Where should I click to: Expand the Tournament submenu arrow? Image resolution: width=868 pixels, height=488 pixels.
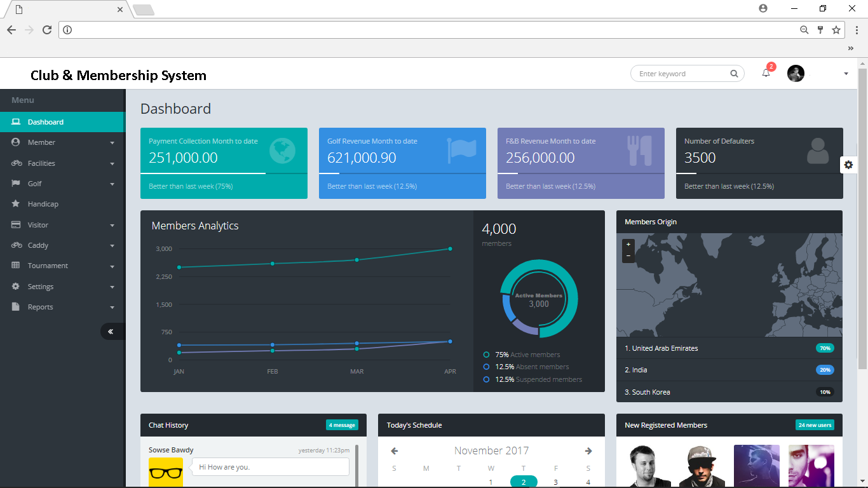point(112,266)
